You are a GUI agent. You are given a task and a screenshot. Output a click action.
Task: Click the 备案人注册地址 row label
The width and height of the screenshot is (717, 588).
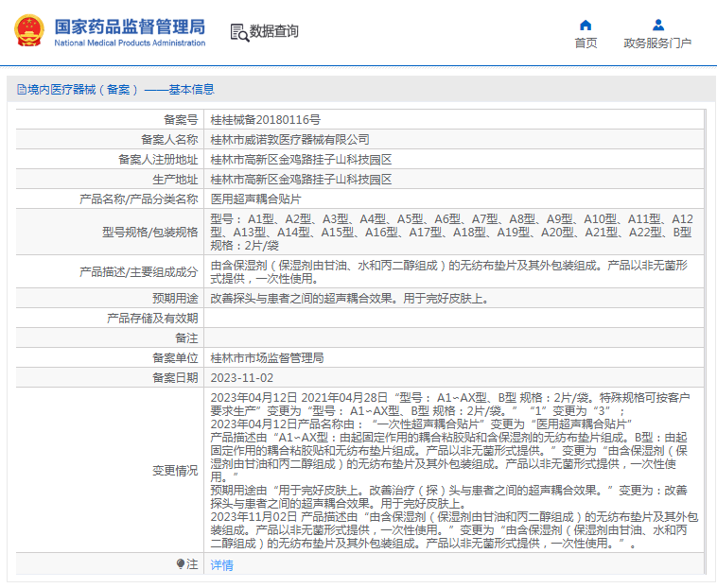pyautogui.click(x=158, y=160)
